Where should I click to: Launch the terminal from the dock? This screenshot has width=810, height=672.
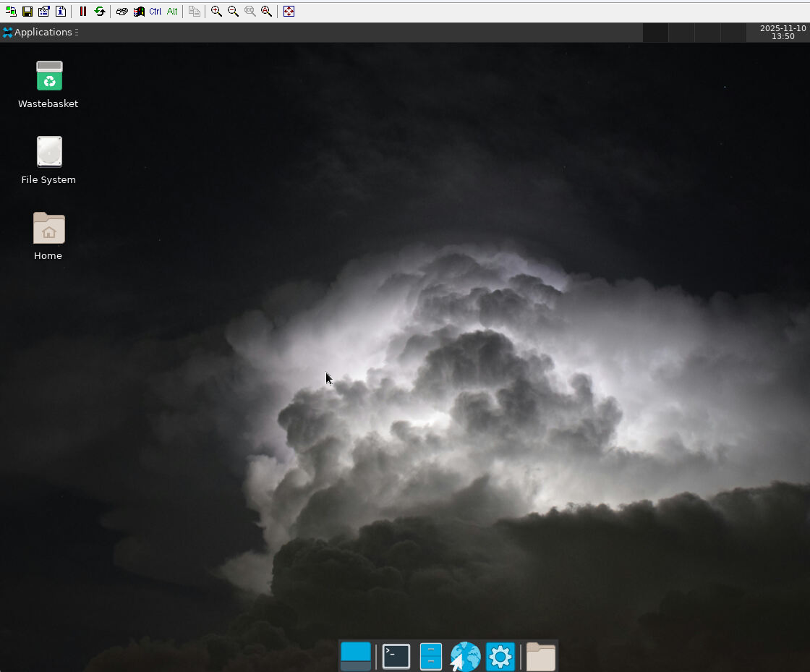pos(396,656)
